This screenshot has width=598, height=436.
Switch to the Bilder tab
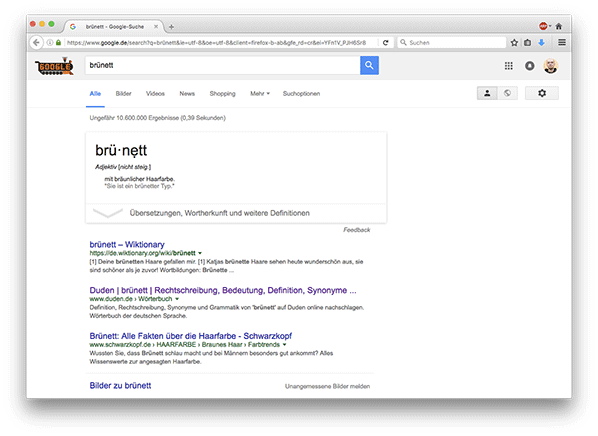[123, 93]
